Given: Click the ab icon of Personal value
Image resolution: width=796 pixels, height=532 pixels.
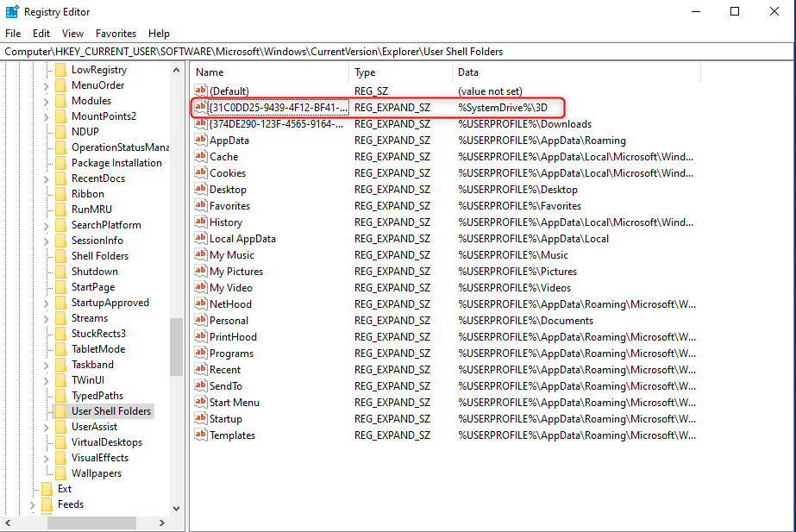Looking at the screenshot, I should [x=201, y=320].
